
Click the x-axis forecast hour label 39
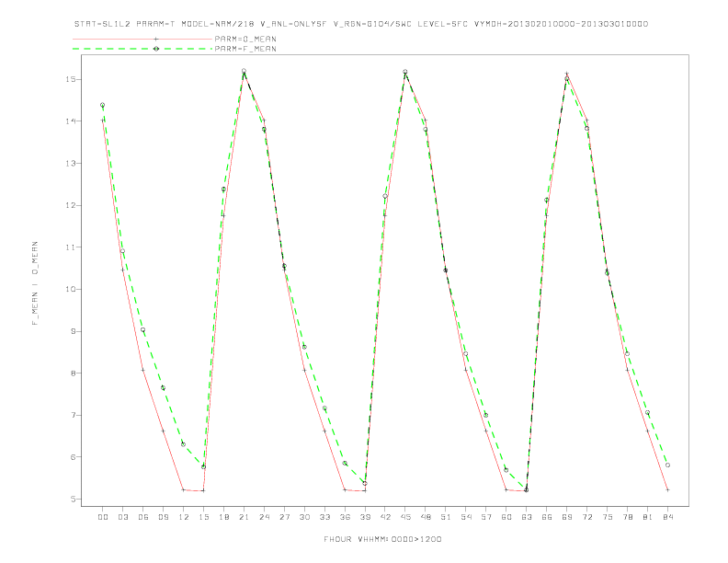(x=365, y=517)
